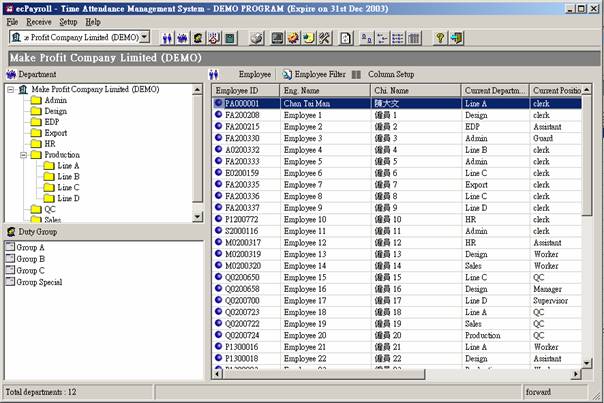604x403 pixels.
Task: Click the printer toolbar icon
Action: pyautogui.click(x=256, y=38)
